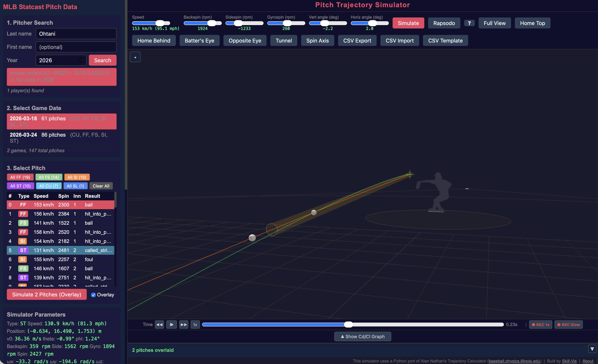Open the Year stepper arrows
The image size is (598, 364).
pyautogui.click(x=80, y=60)
